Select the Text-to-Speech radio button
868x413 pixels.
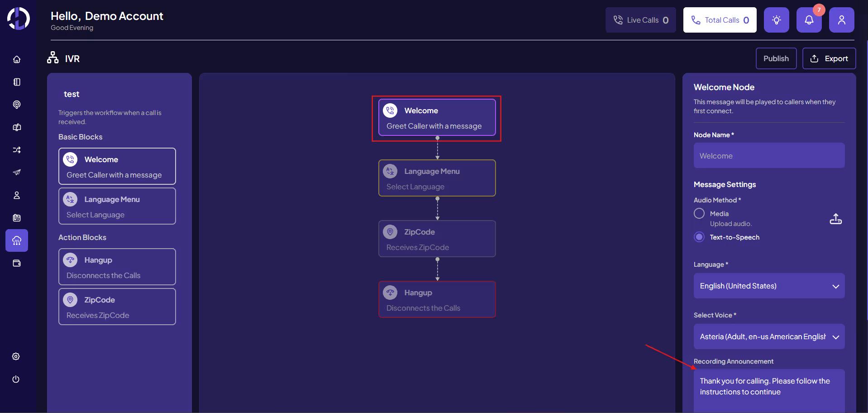[x=699, y=237]
